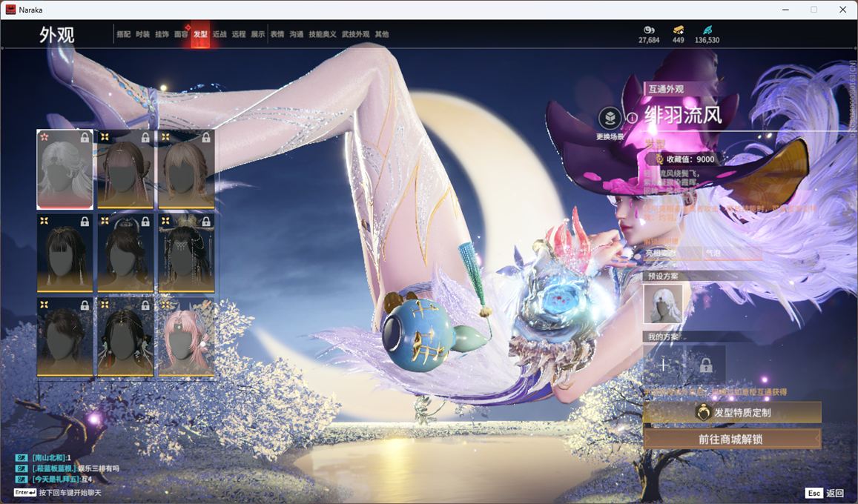Select the black hairstyle with forehead chain
This screenshot has width=858, height=504.
[x=125, y=337]
